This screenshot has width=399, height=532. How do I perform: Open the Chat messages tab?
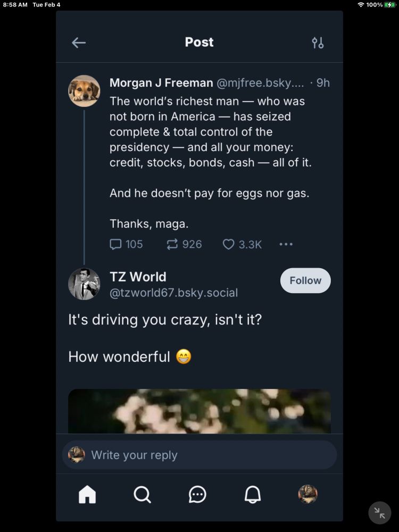pyautogui.click(x=197, y=494)
